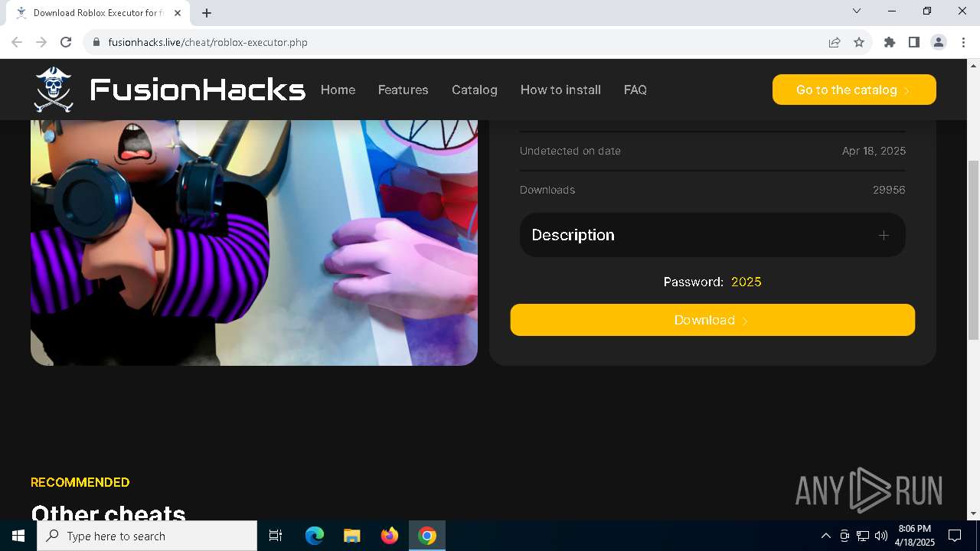Open How to install menu item

[560, 90]
